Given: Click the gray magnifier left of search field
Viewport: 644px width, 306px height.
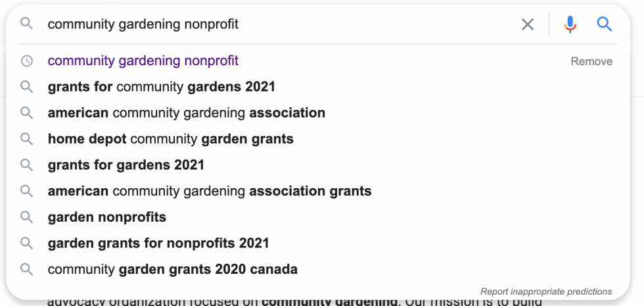Looking at the screenshot, I should (x=27, y=24).
